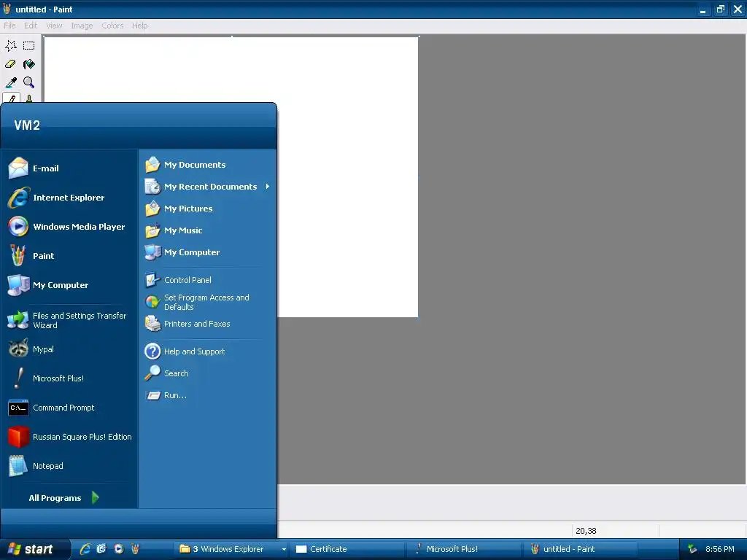Select the Free-Form Select tool in Paint
Image resolution: width=747 pixels, height=560 pixels.
pos(11,46)
